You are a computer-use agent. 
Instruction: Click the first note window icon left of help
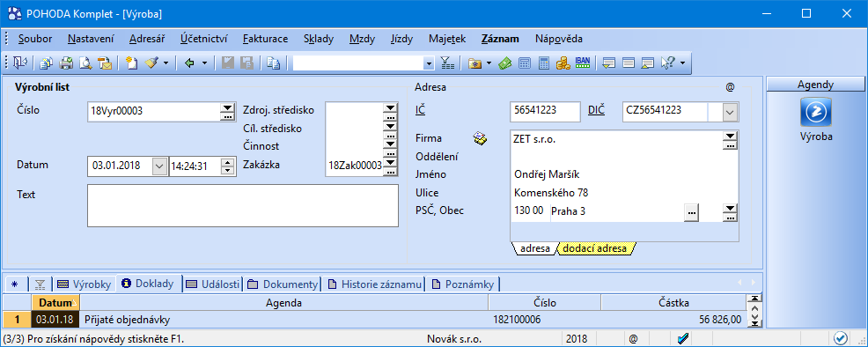click(609, 63)
